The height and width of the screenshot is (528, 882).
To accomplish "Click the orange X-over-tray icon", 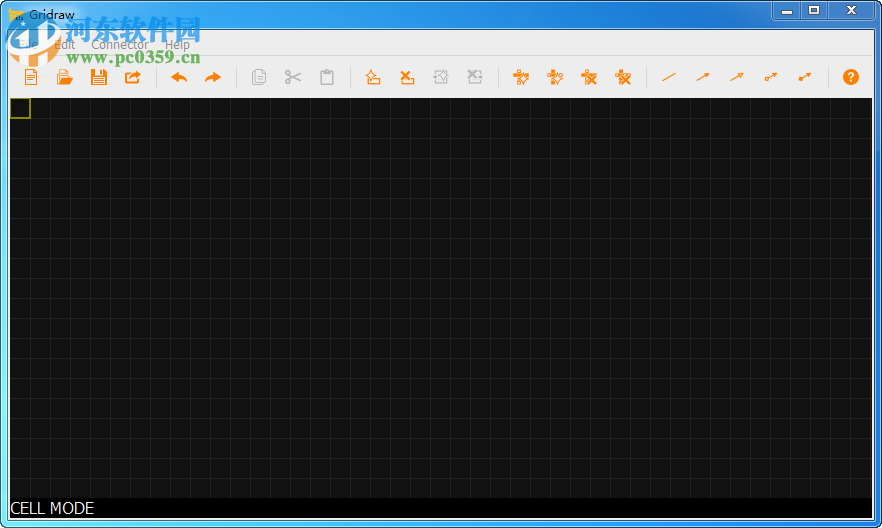I will pos(407,77).
